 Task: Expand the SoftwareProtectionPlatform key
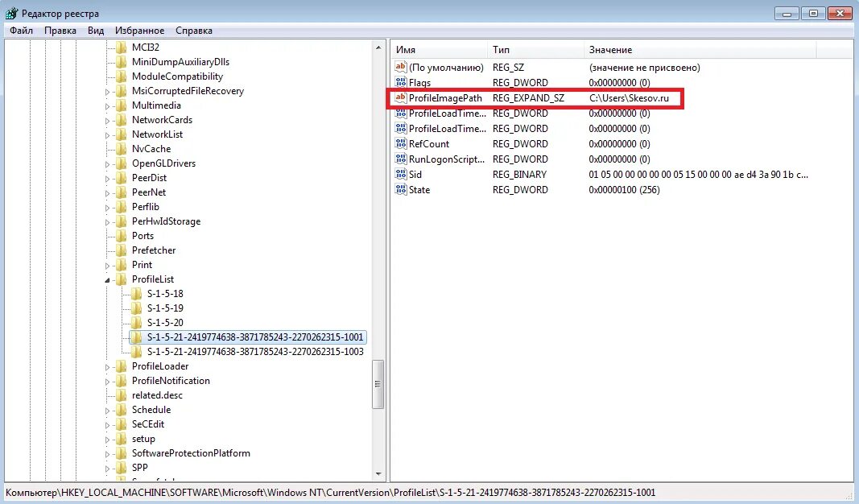pos(107,453)
